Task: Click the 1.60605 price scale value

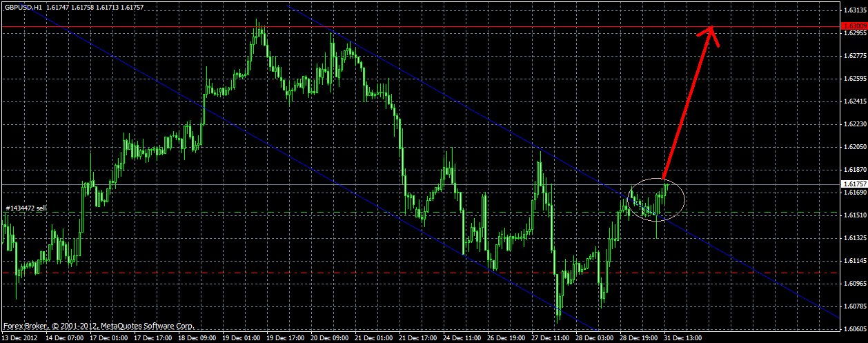Action: pos(854,329)
